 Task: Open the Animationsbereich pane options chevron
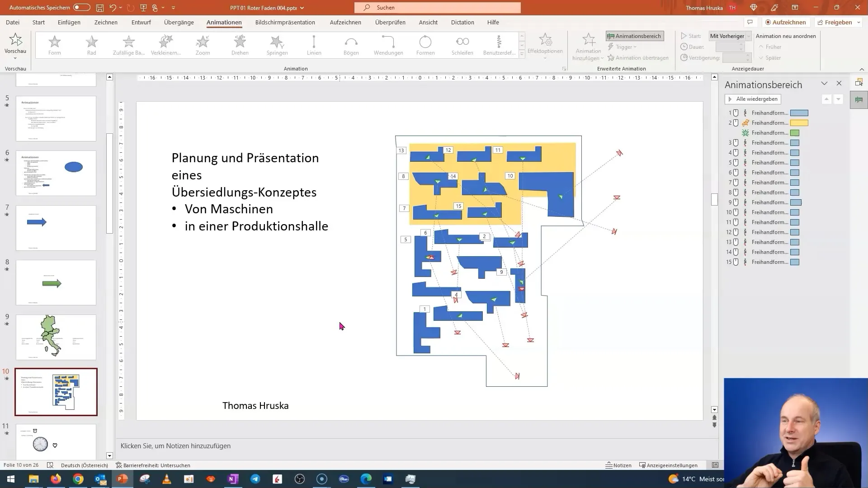tap(824, 84)
